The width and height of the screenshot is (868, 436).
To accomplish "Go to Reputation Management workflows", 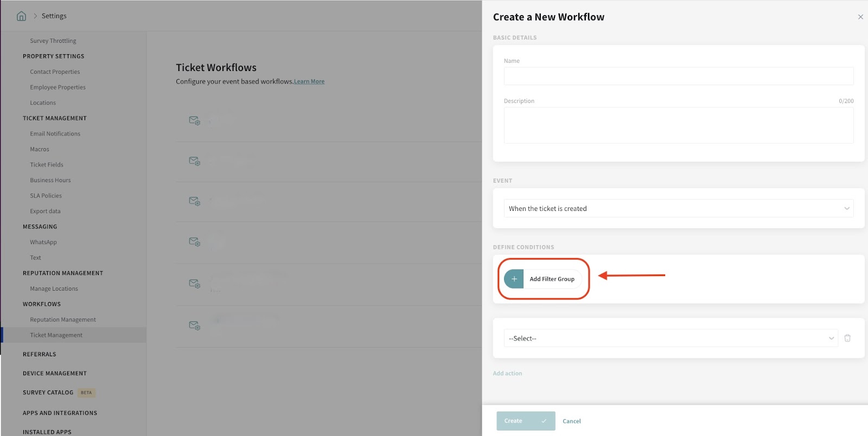I will pos(63,320).
